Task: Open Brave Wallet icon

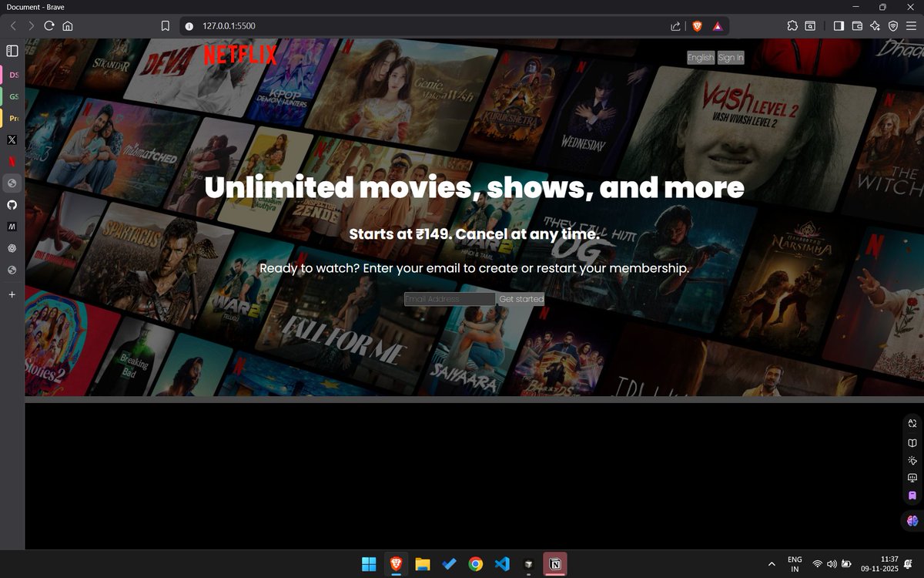Action: pyautogui.click(x=857, y=25)
